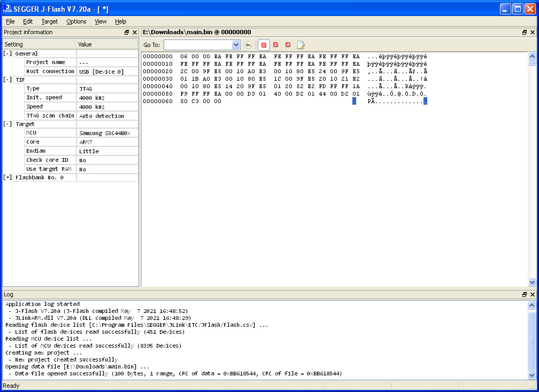Click the 'Samsung S3C44B0x' value
Screen dimensions: 539x392
[x=105, y=133]
